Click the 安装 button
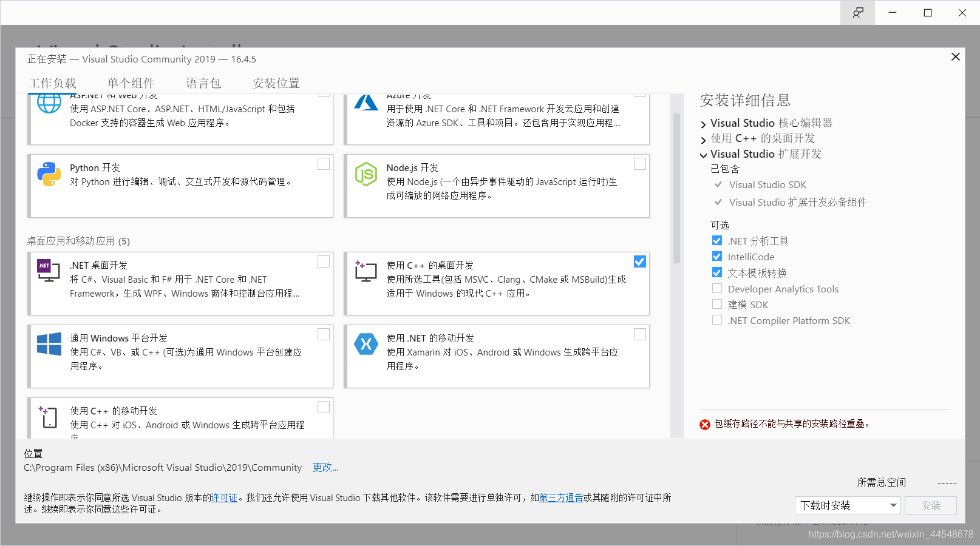 [931, 505]
